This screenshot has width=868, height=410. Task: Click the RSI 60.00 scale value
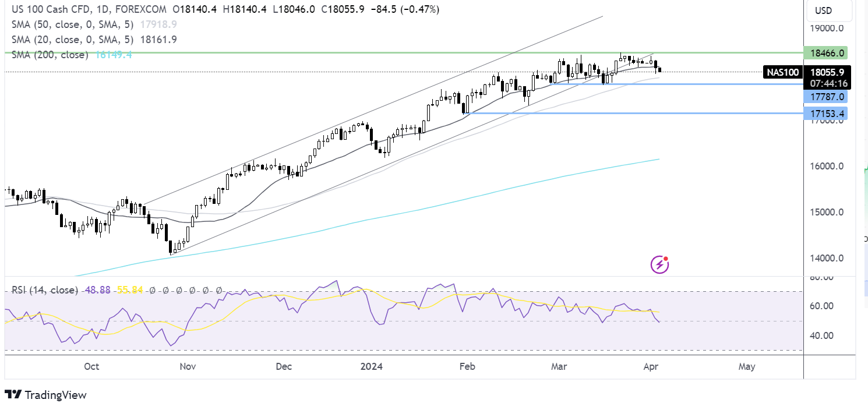pos(822,306)
